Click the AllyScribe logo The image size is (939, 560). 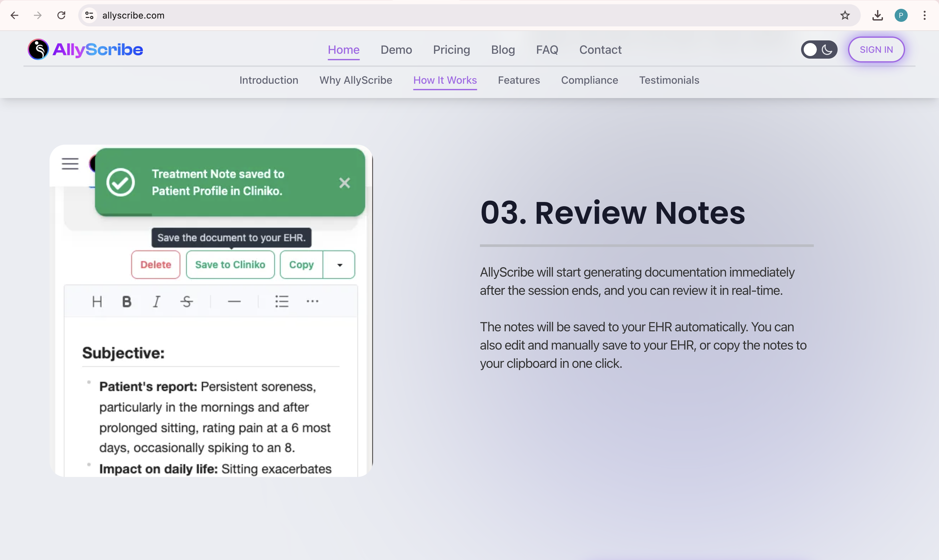85,50
